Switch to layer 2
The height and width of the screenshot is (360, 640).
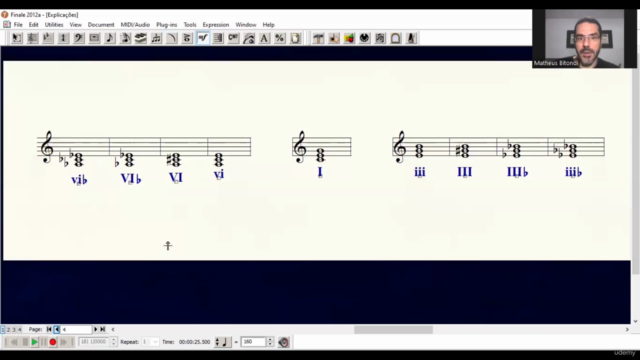click(x=8, y=329)
